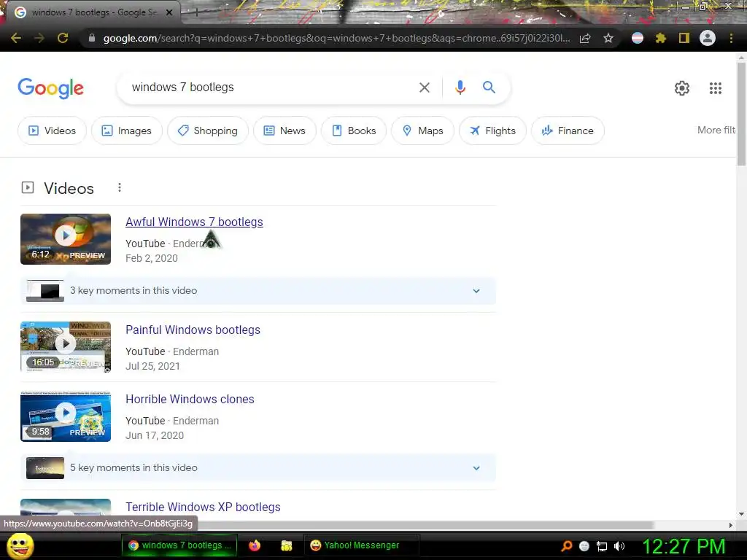Open the Google apps grid
This screenshot has height=560, width=747.
click(716, 88)
